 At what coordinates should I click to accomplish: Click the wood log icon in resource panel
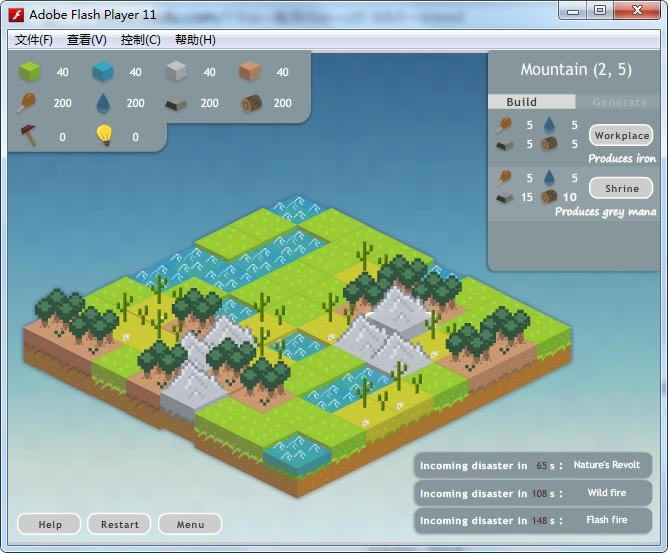coord(250,103)
